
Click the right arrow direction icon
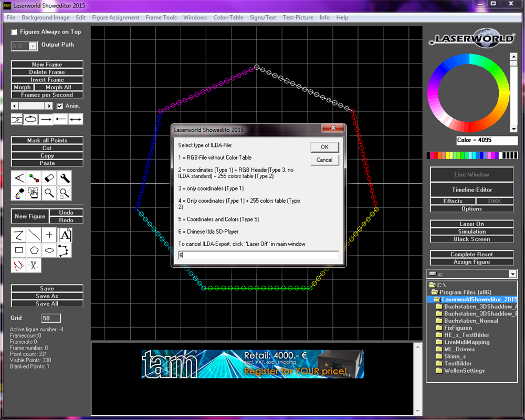(46, 119)
